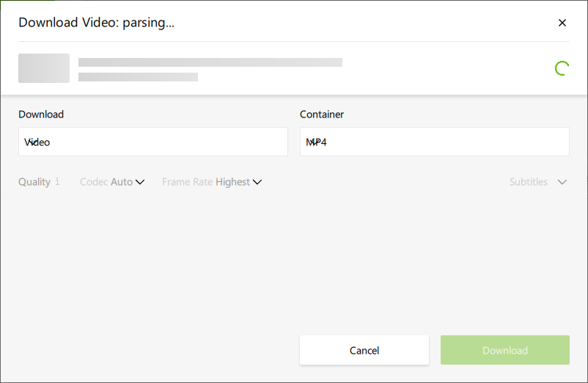
Task: Click the green loading spinner icon
Action: coord(562,69)
